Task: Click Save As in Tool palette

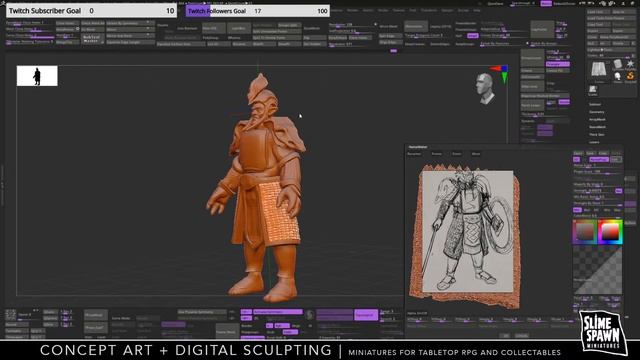Action: [x=624, y=12]
